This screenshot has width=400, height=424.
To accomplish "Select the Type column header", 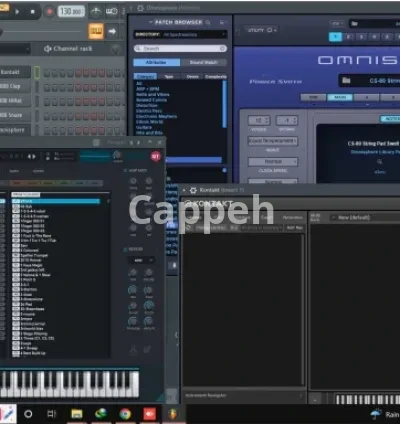I will (x=169, y=77).
